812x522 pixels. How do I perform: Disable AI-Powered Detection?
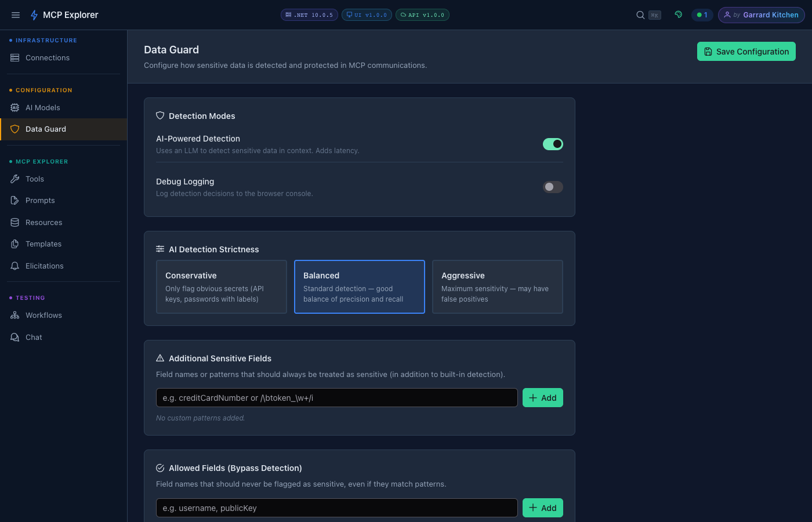pyautogui.click(x=553, y=144)
